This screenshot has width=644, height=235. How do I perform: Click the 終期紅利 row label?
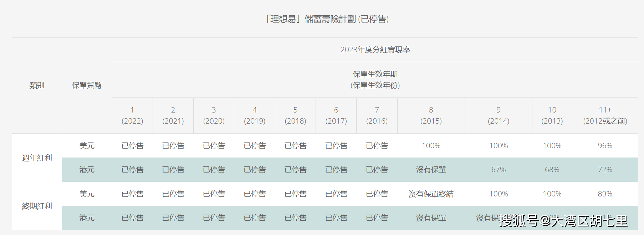(x=37, y=206)
